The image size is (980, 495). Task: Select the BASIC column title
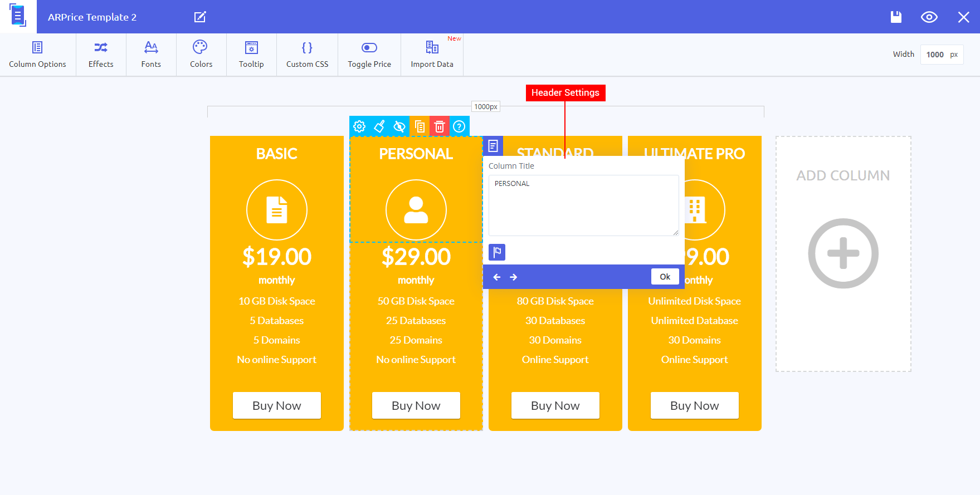click(x=277, y=154)
